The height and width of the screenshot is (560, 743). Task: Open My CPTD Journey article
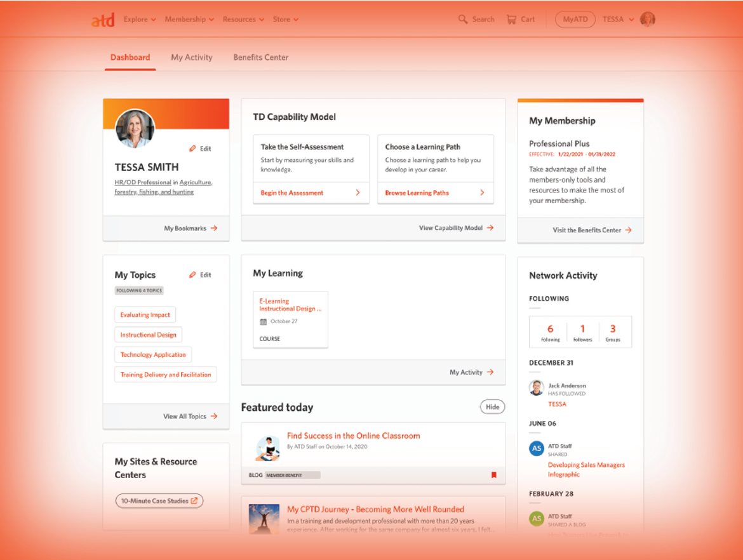click(375, 509)
